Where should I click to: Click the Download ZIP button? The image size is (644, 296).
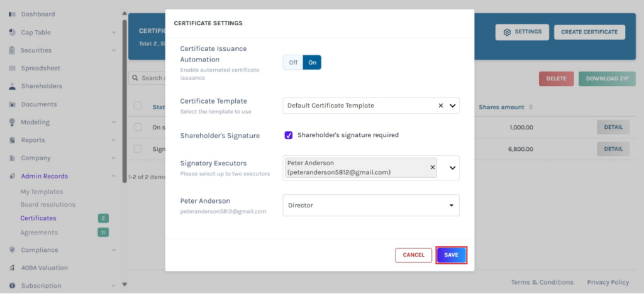[x=607, y=79]
